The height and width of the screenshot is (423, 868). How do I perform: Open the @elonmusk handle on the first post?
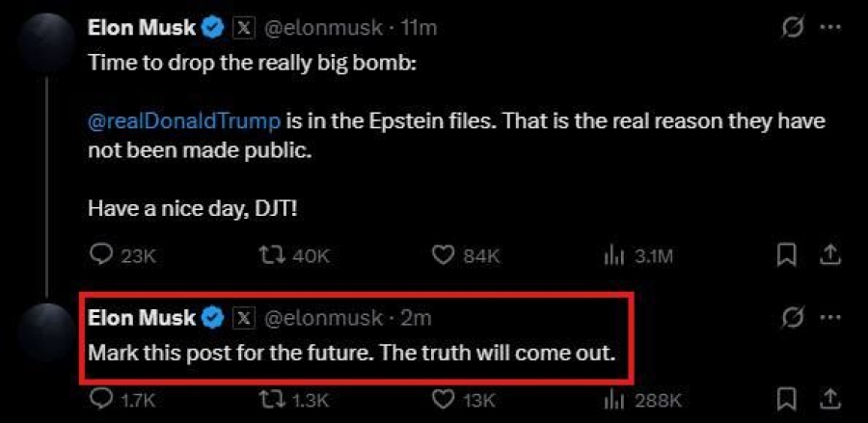[326, 28]
